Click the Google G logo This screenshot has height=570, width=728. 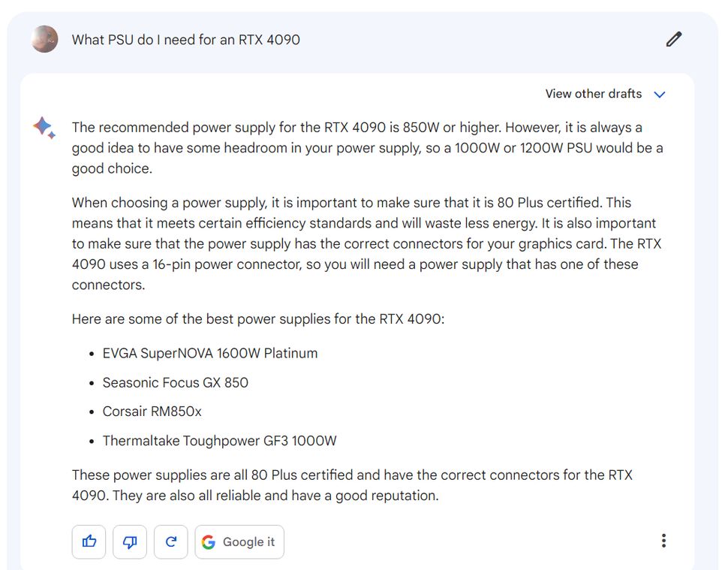coord(209,541)
